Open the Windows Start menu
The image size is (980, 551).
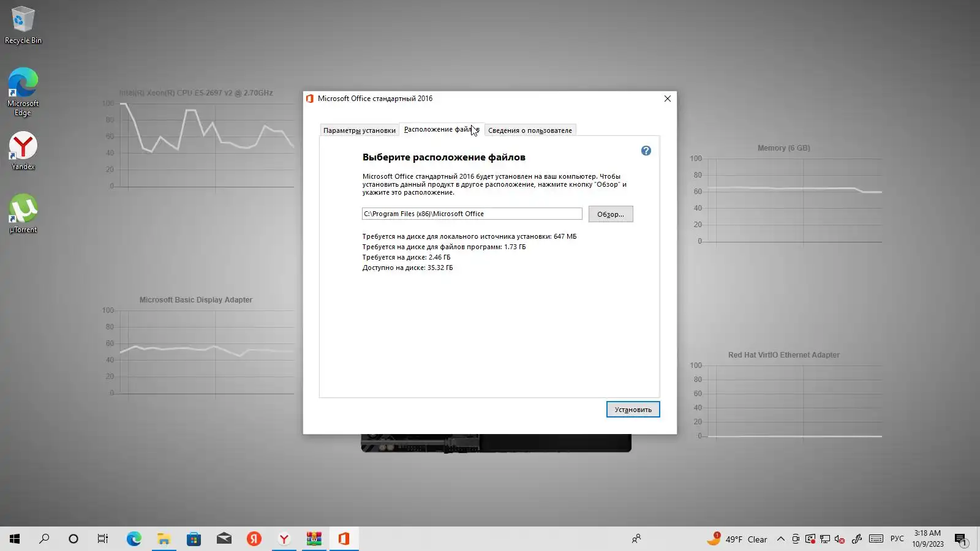pyautogui.click(x=15, y=539)
